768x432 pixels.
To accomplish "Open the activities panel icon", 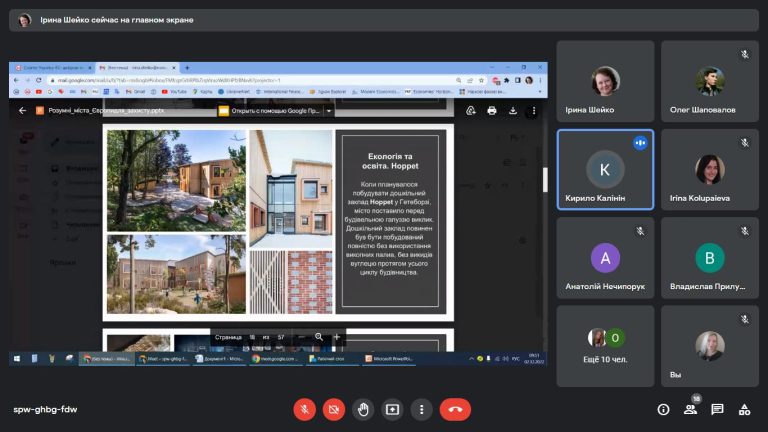I will coord(744,409).
